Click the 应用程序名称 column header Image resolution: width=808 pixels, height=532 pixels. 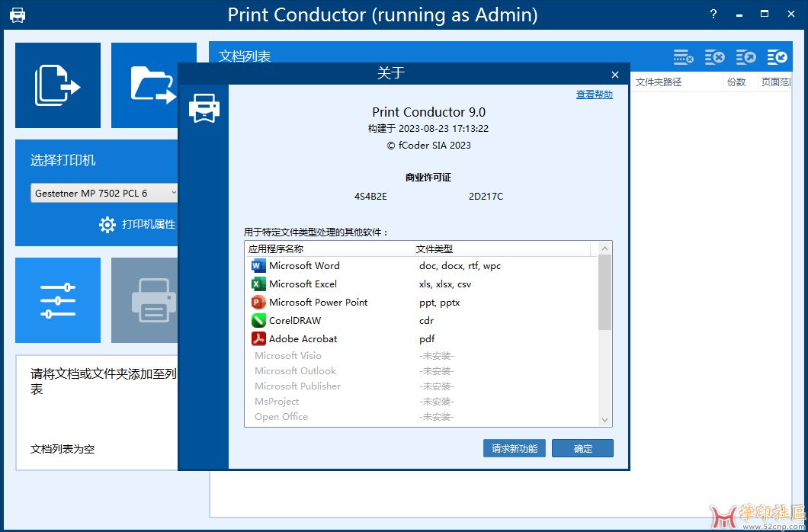[x=276, y=249]
